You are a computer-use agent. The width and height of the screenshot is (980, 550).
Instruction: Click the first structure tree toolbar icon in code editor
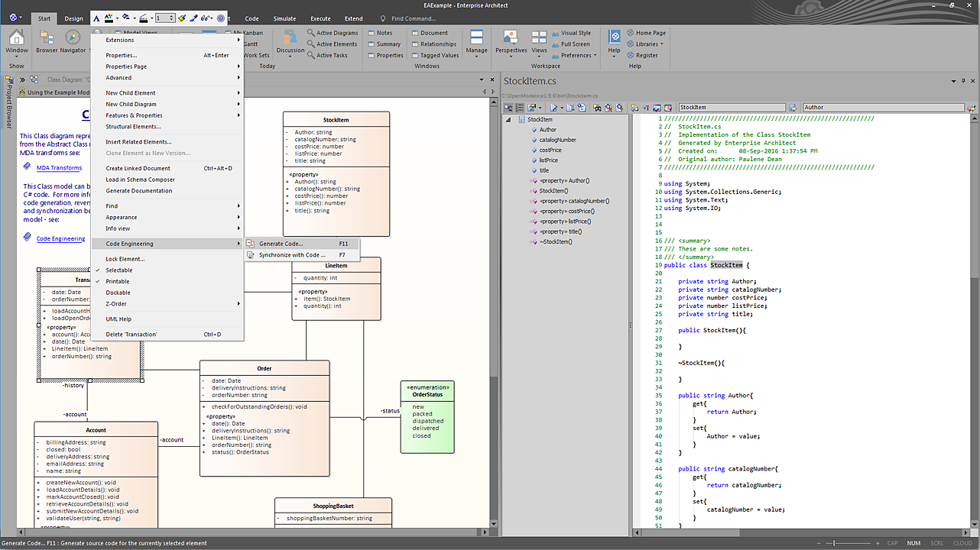(509, 108)
